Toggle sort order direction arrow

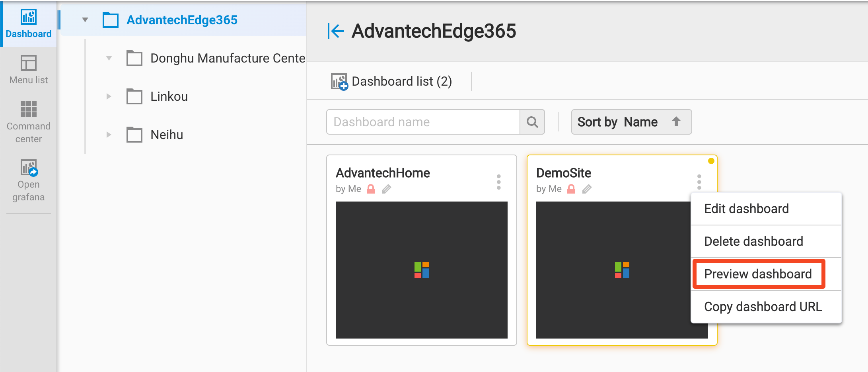click(x=676, y=122)
